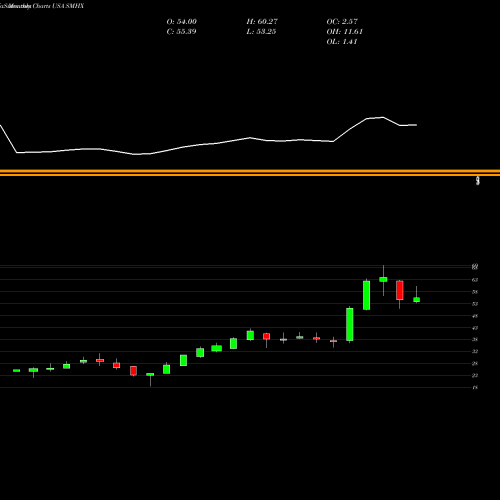Click the OC: 2.57 reading
Screen dimensions: 500x500
point(342,22)
